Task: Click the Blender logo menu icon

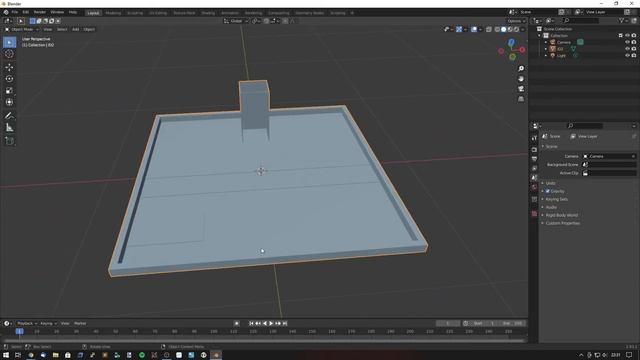Action: tap(6, 13)
